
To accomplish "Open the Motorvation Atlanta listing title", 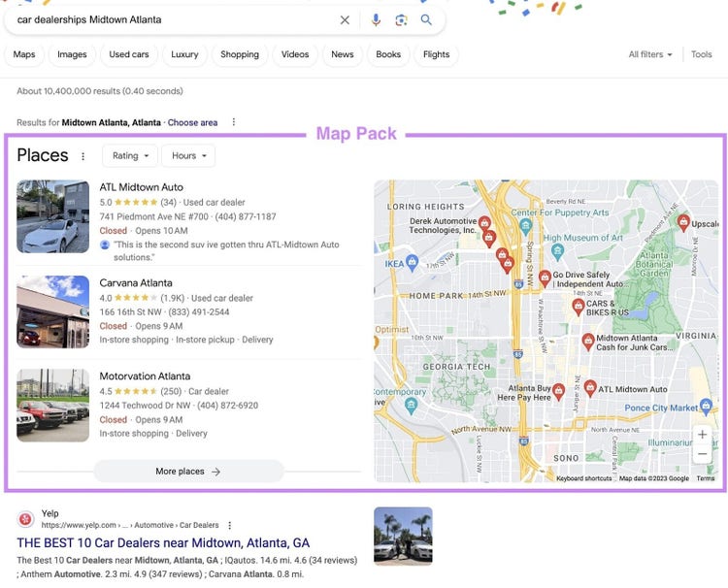I will (145, 376).
